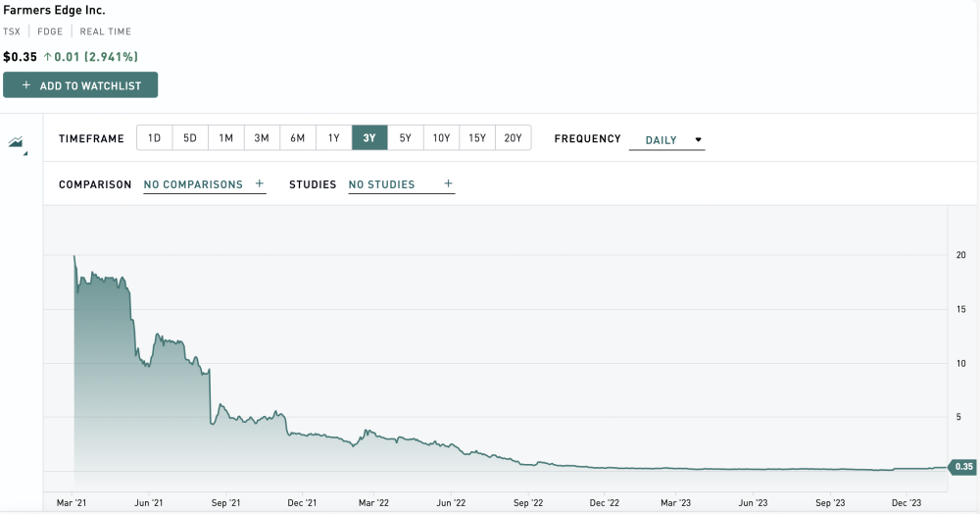Click the STUDIES label
This screenshot has height=514, width=980.
click(313, 184)
